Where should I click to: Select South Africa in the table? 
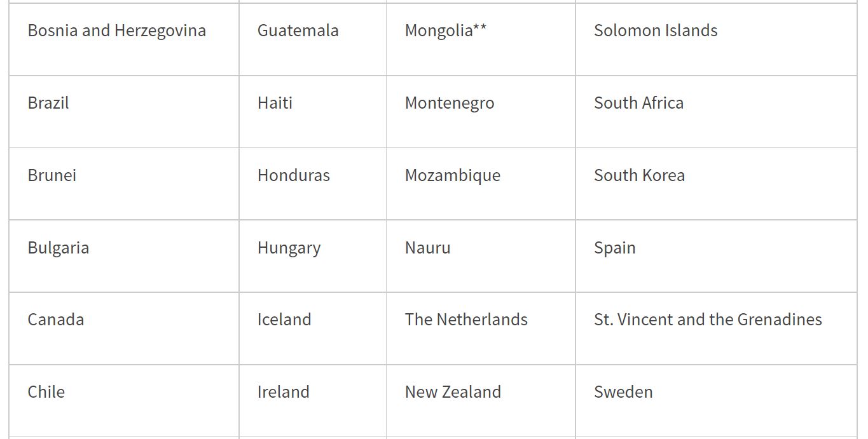tap(638, 103)
